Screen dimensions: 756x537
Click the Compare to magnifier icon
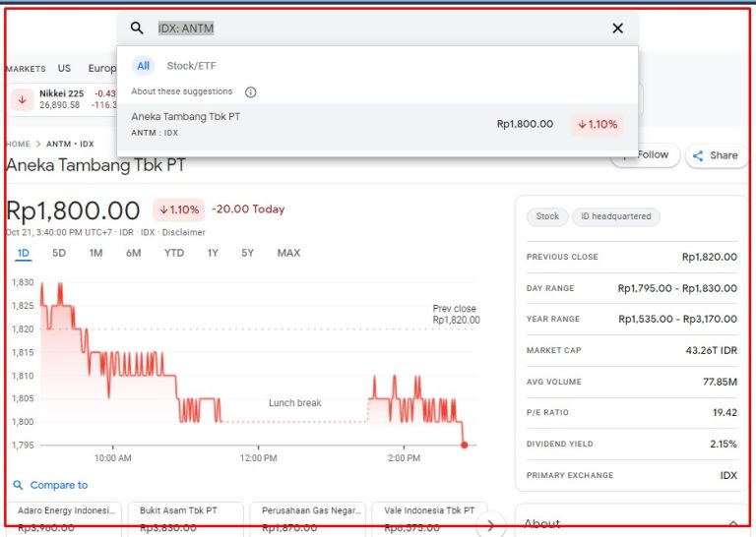click(18, 485)
